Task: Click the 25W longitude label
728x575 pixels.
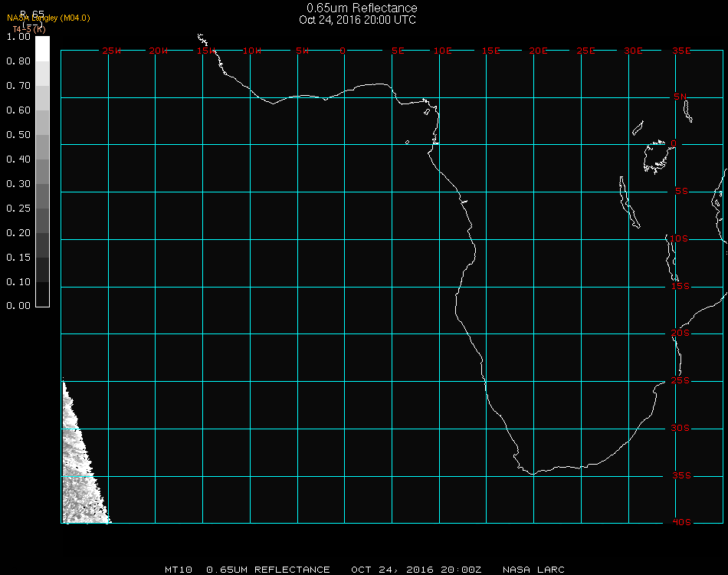Action: point(112,51)
